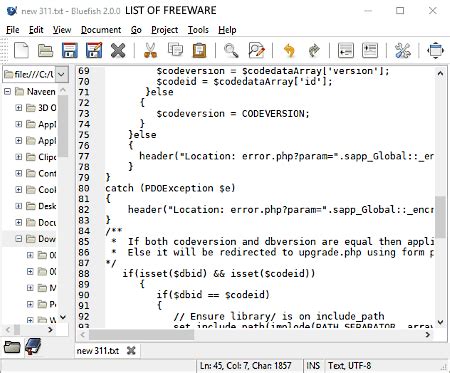Open Preferences wrench icon
This screenshot has height=373, width=450.
pos(403,51)
